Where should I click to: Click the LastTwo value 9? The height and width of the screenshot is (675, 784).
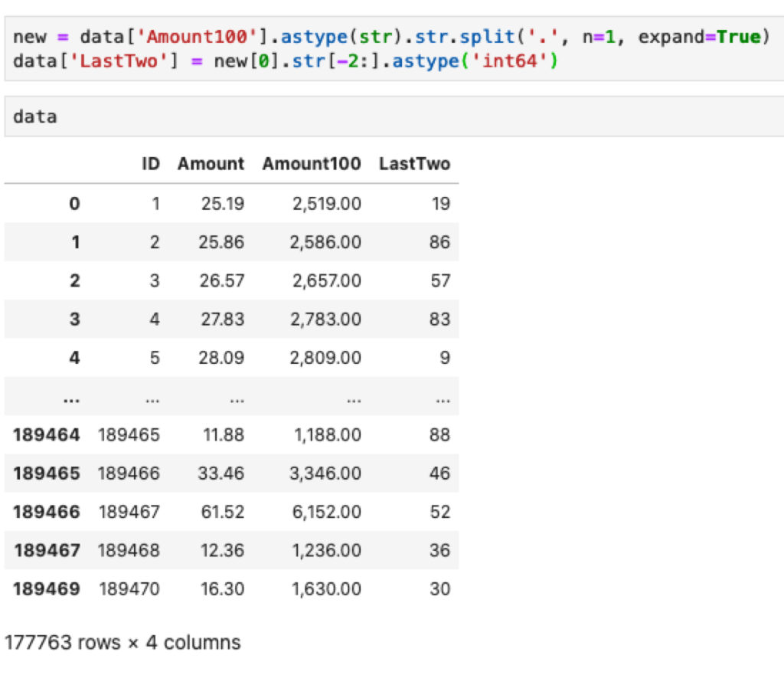(x=445, y=358)
